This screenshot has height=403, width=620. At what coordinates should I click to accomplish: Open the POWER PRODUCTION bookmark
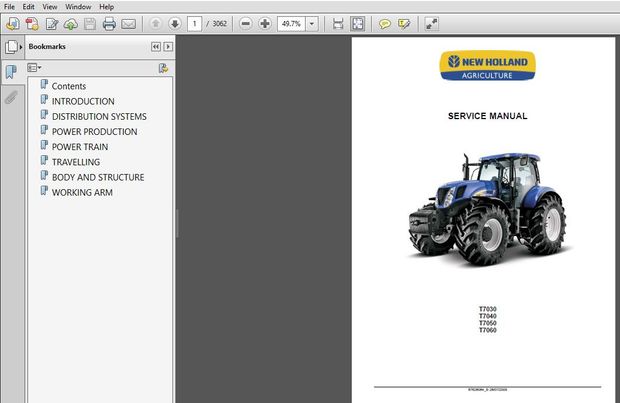tap(95, 131)
